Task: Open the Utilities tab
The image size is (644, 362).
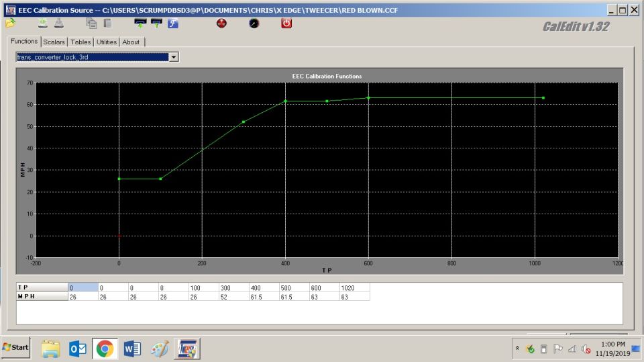Action: 107,42
